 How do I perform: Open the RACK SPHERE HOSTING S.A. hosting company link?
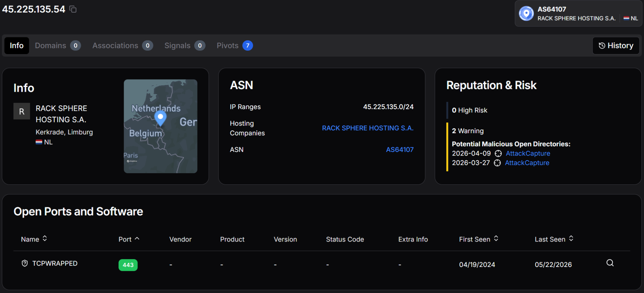(368, 128)
